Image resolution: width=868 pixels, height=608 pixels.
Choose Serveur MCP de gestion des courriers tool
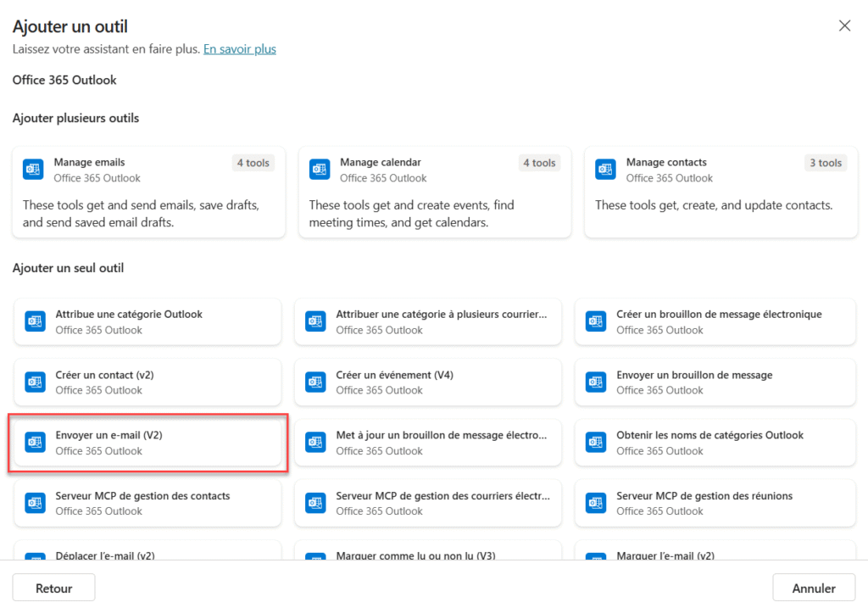pos(427,503)
